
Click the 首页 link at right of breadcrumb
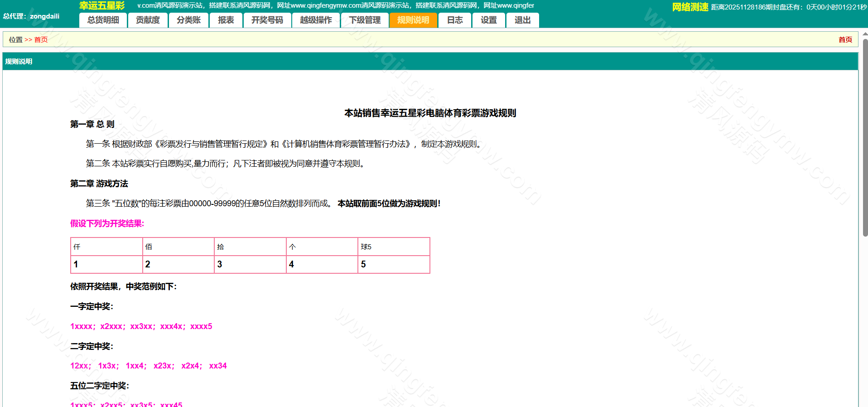click(845, 40)
